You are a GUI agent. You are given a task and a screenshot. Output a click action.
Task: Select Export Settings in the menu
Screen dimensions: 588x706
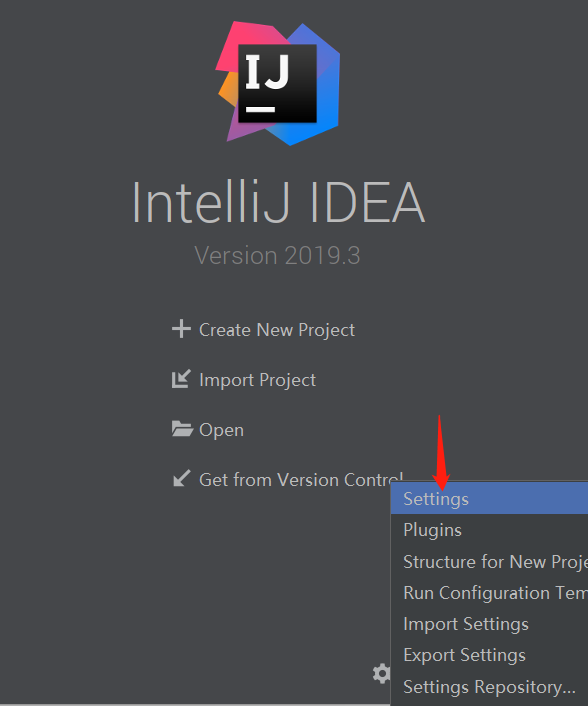489,655
